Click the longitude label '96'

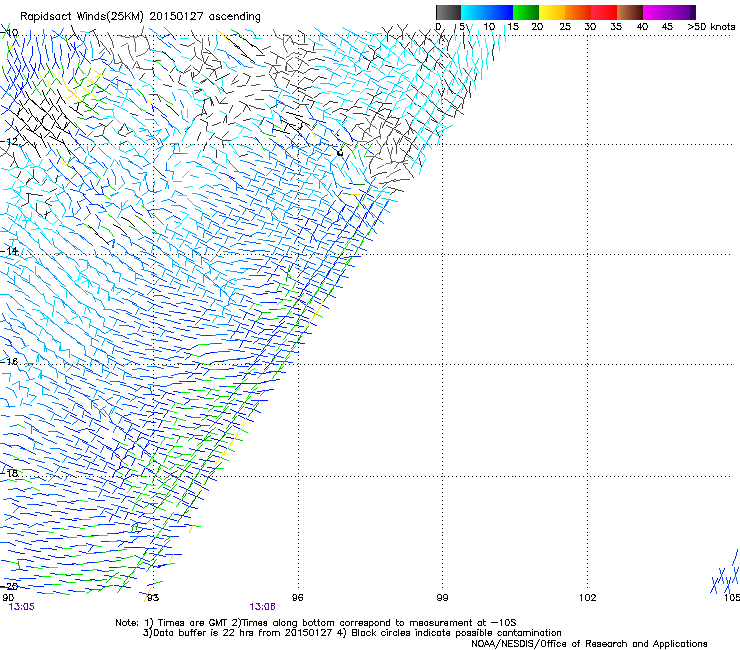click(297, 598)
